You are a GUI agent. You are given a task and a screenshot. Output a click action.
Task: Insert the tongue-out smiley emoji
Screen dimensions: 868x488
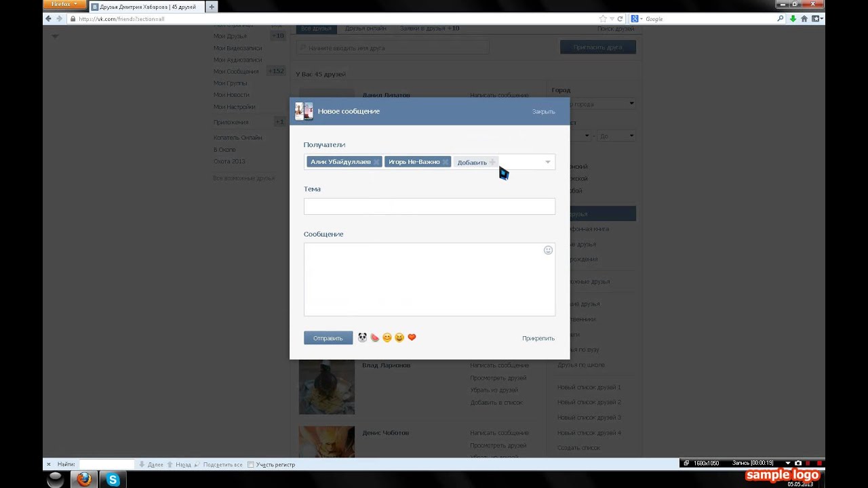pyautogui.click(x=399, y=338)
